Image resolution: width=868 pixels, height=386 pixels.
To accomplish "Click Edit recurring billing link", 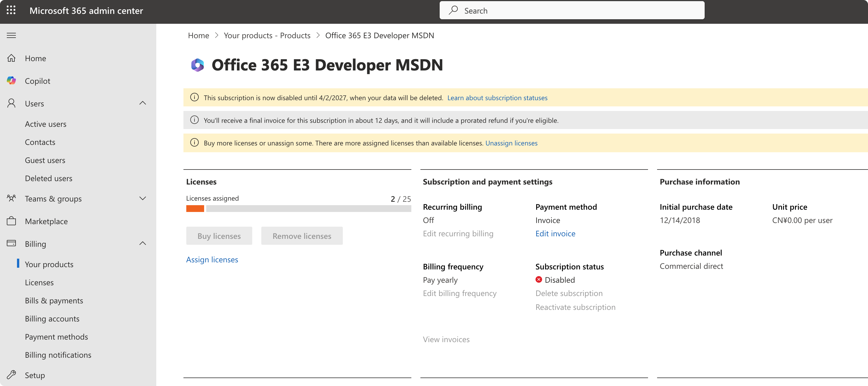I will click(458, 233).
